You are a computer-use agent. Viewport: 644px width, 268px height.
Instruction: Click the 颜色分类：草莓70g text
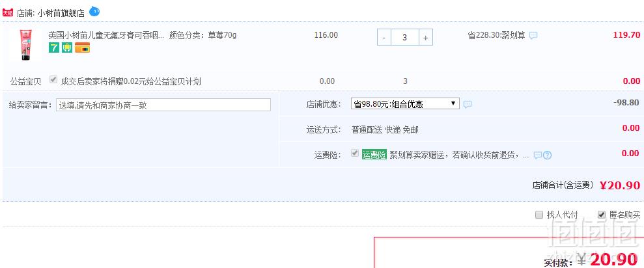tap(203, 35)
